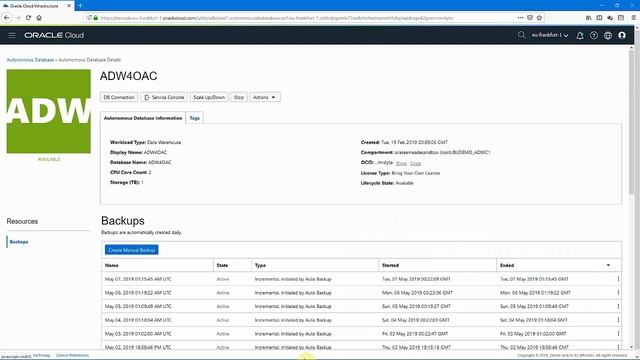The height and width of the screenshot is (360, 640).
Task: Click backup name May 05, 2019 01:09:49
Action: (x=138, y=306)
